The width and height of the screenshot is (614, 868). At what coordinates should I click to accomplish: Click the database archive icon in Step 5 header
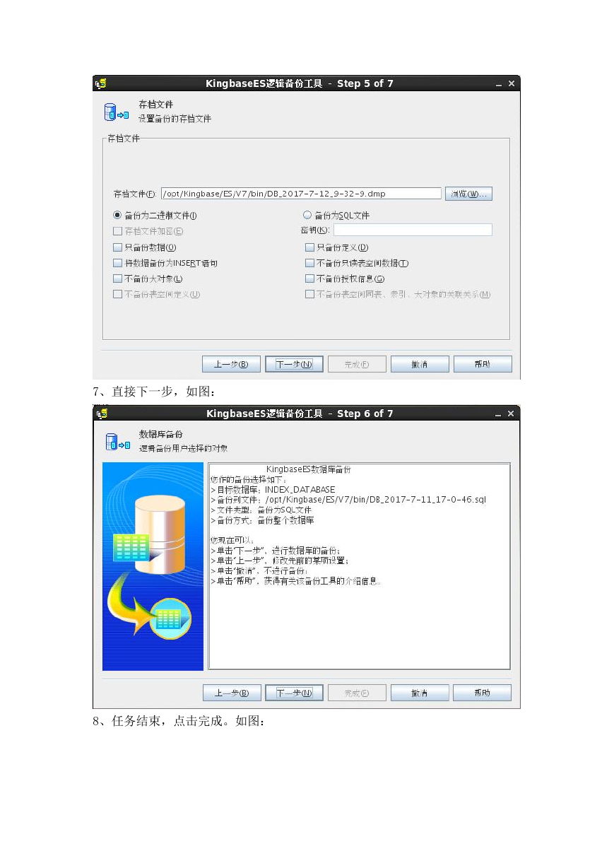tap(117, 113)
